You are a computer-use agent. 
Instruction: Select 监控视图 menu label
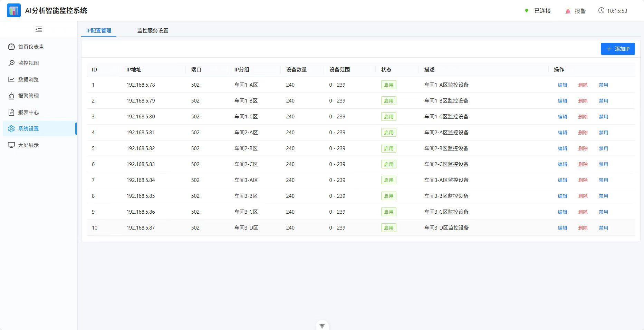28,63
